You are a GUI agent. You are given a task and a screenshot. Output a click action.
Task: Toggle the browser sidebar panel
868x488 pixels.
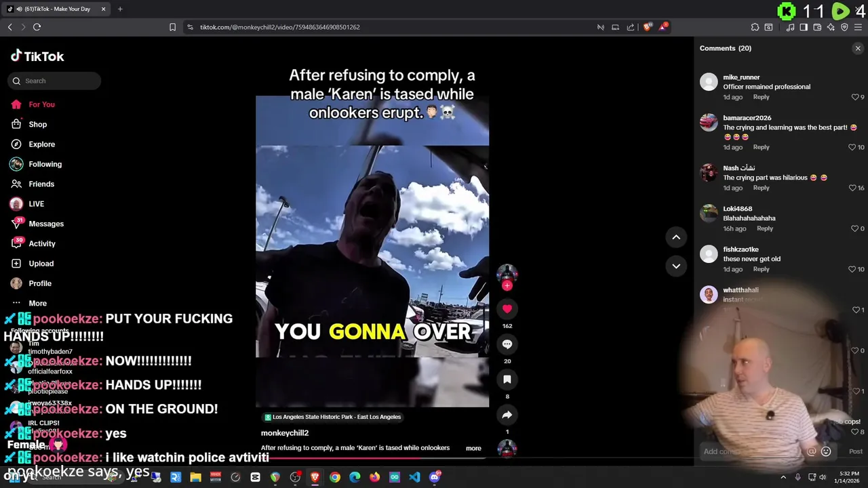click(x=804, y=27)
